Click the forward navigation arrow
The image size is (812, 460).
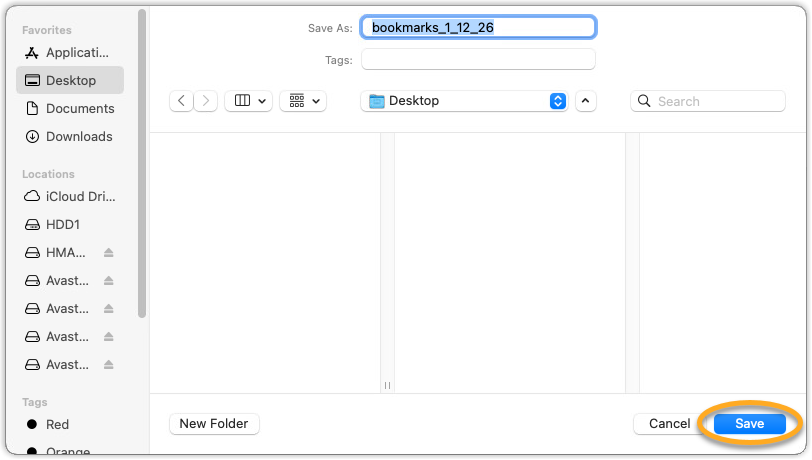click(x=206, y=101)
